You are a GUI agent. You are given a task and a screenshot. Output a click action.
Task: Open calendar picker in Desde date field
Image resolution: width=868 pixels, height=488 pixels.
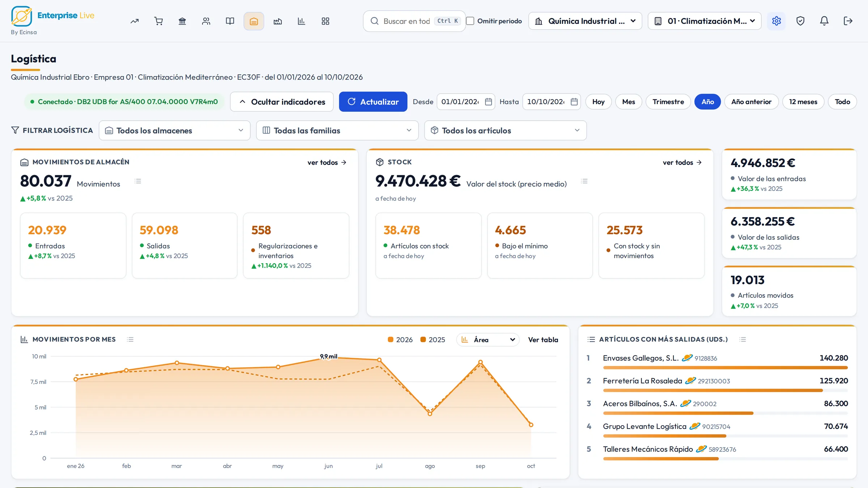point(488,102)
